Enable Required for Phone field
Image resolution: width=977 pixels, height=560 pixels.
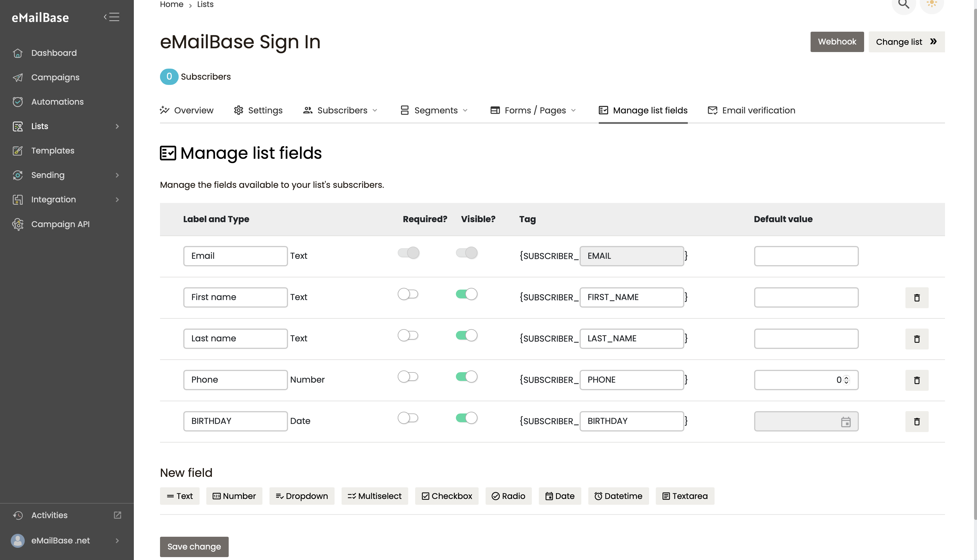[408, 377]
